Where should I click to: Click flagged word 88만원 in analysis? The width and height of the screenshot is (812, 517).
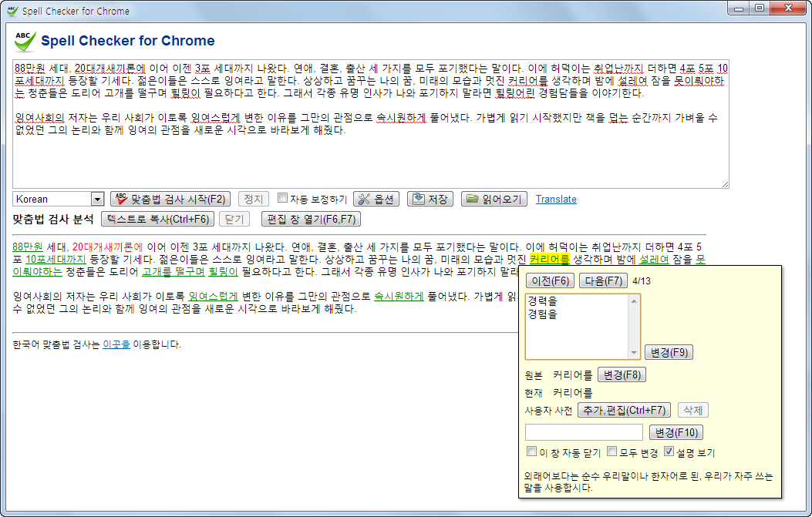[x=28, y=247]
